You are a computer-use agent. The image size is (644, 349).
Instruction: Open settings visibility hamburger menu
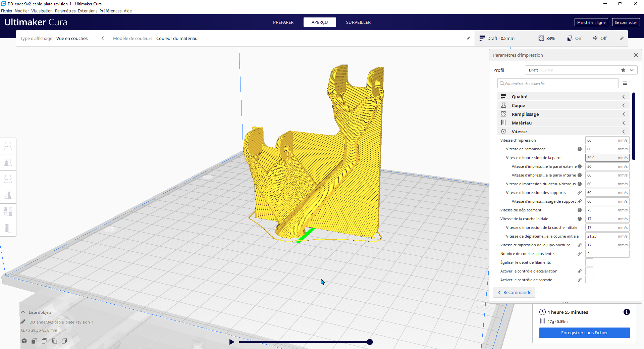pyautogui.click(x=625, y=83)
